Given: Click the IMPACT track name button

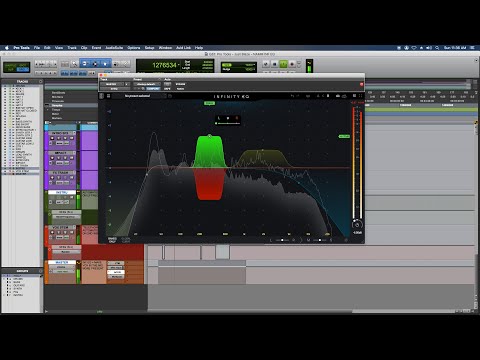Looking at the screenshot, I should click(x=62, y=153).
